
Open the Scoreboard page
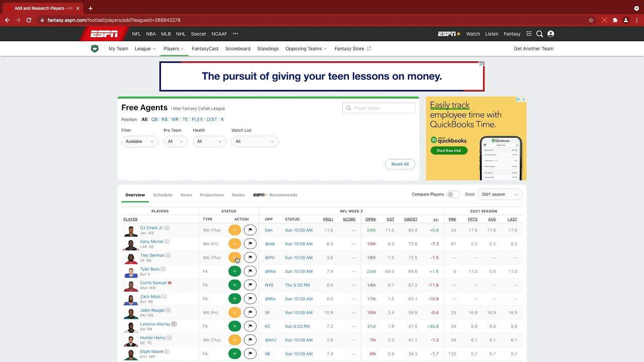click(x=237, y=49)
